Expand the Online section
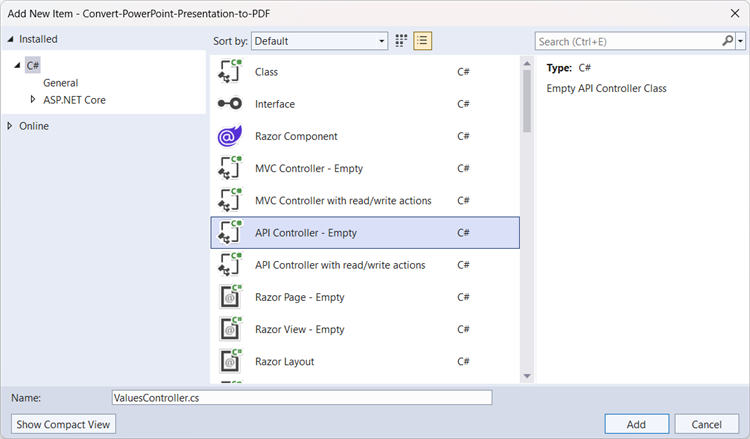 click(10, 126)
